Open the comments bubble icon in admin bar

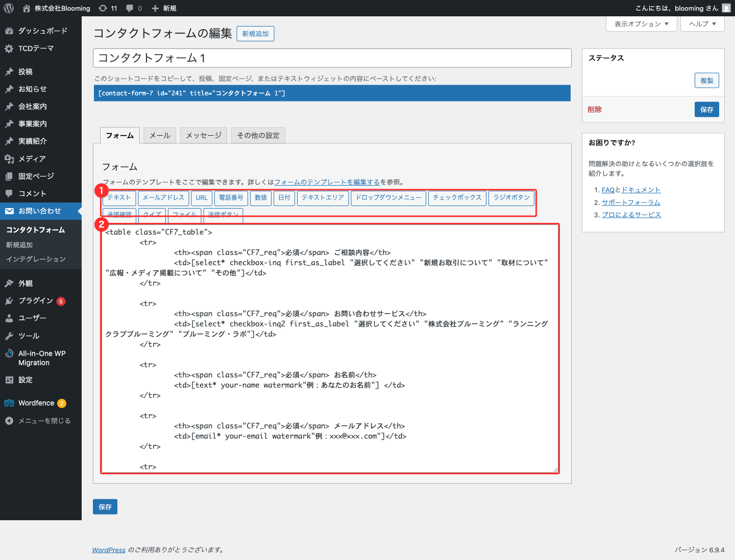point(134,8)
